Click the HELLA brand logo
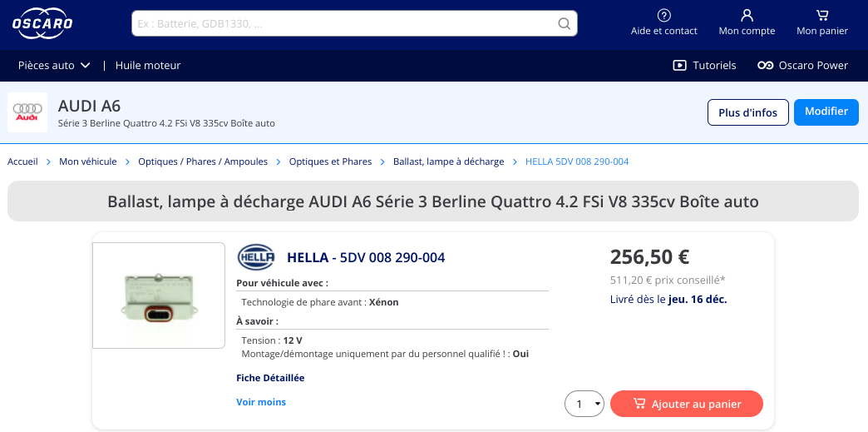 click(x=255, y=257)
